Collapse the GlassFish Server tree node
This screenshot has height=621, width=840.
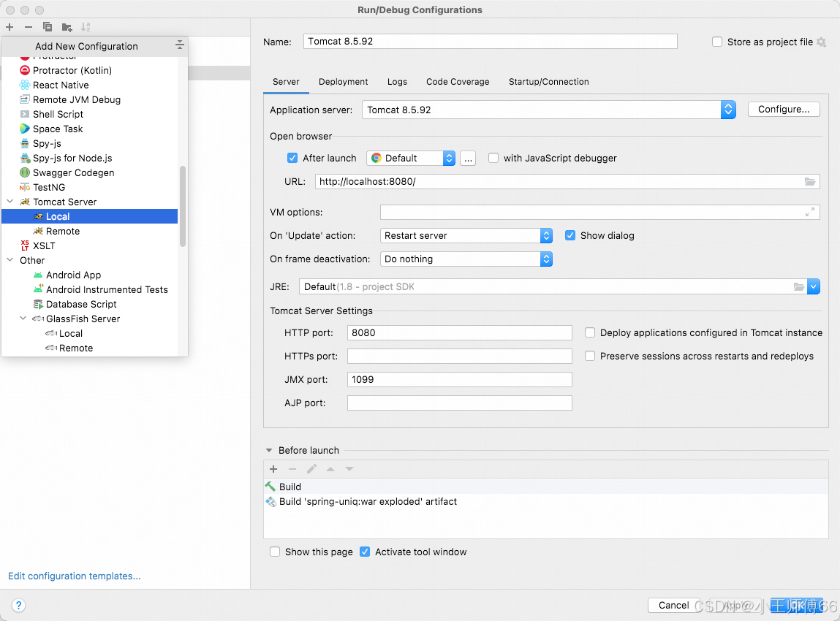point(23,319)
